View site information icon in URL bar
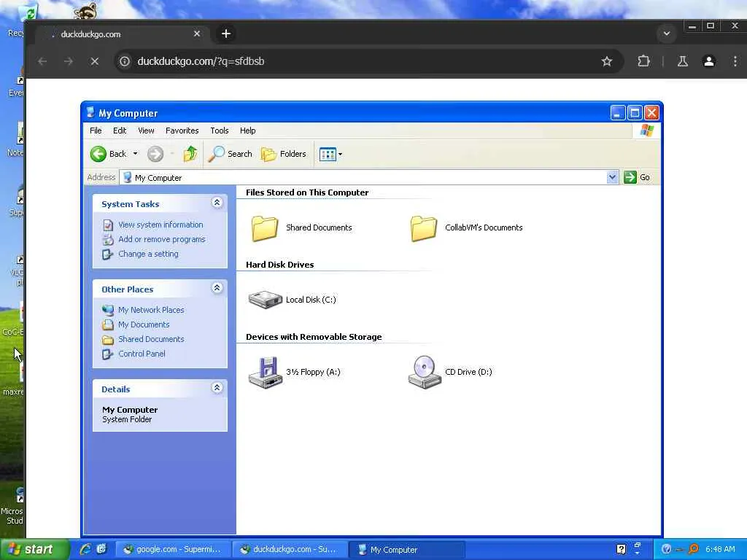This screenshot has height=560, width=747. click(x=124, y=61)
